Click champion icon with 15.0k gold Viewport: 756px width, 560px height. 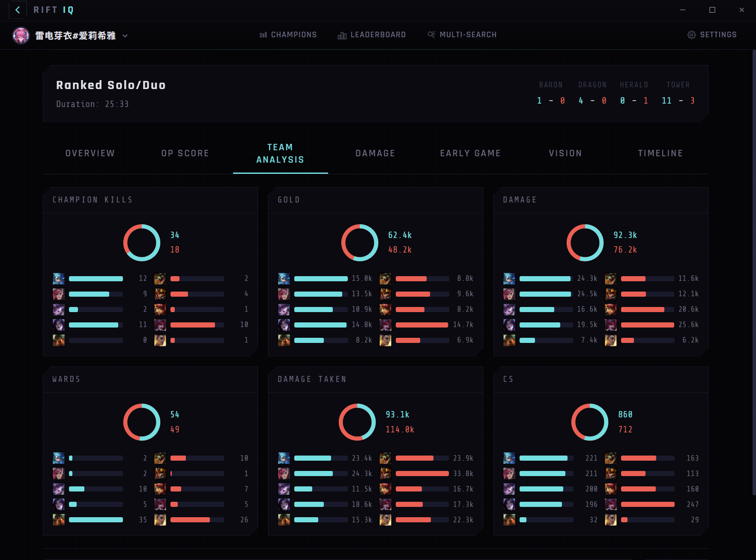284,279
